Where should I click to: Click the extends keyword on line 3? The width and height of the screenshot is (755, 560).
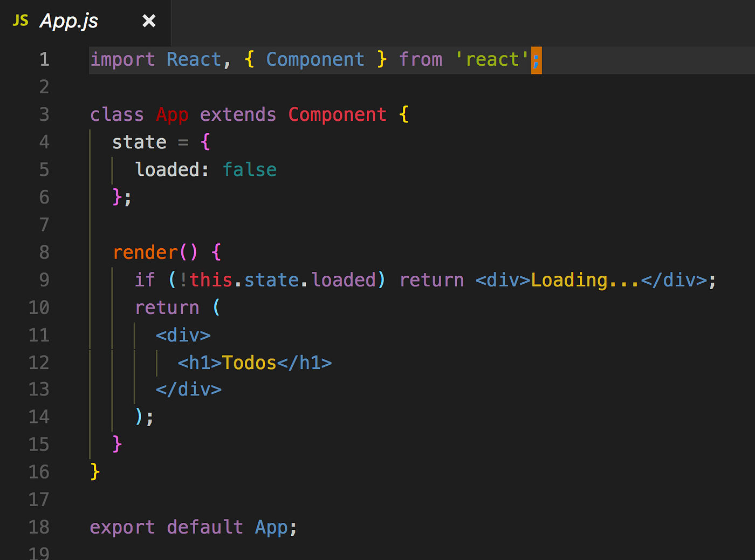coord(238,114)
